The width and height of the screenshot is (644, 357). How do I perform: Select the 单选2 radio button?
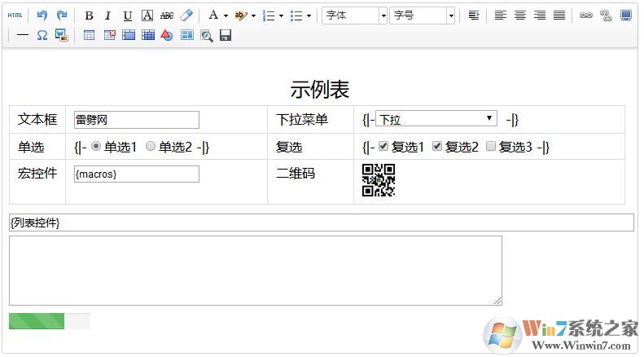pyautogui.click(x=151, y=146)
